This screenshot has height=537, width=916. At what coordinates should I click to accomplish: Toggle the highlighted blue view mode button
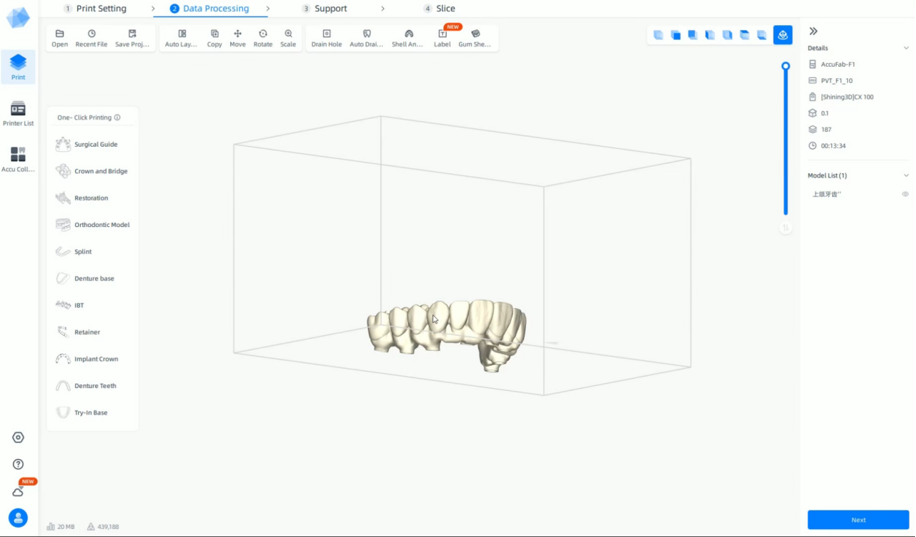click(783, 35)
